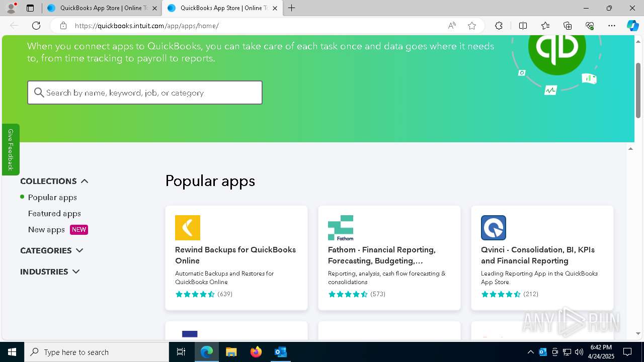Open the tab actions menu icon

[x=30, y=8]
